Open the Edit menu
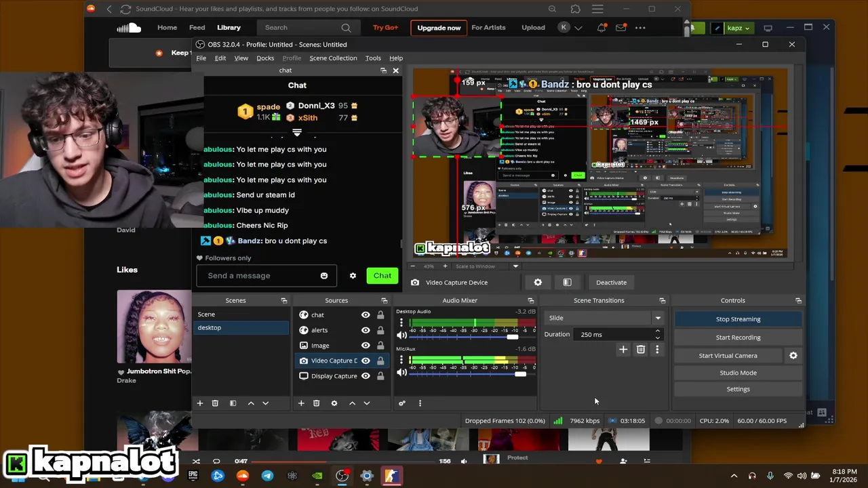 coord(220,58)
